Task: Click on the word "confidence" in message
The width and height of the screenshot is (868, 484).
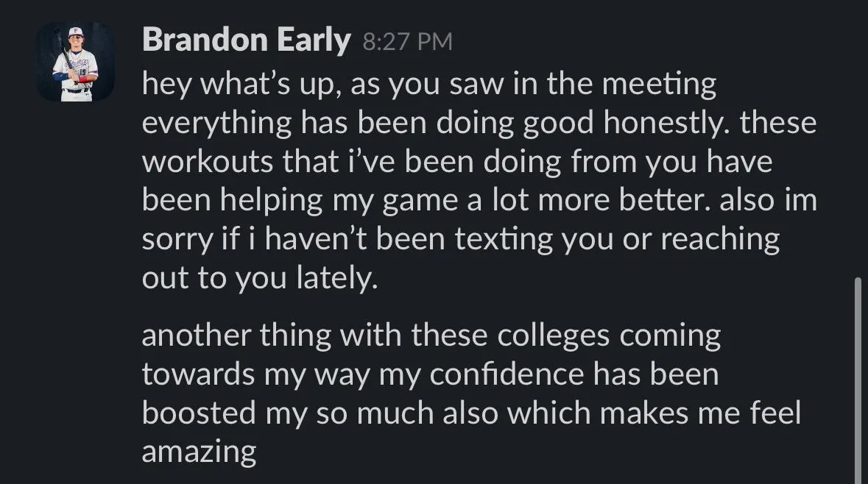Action: point(507,374)
